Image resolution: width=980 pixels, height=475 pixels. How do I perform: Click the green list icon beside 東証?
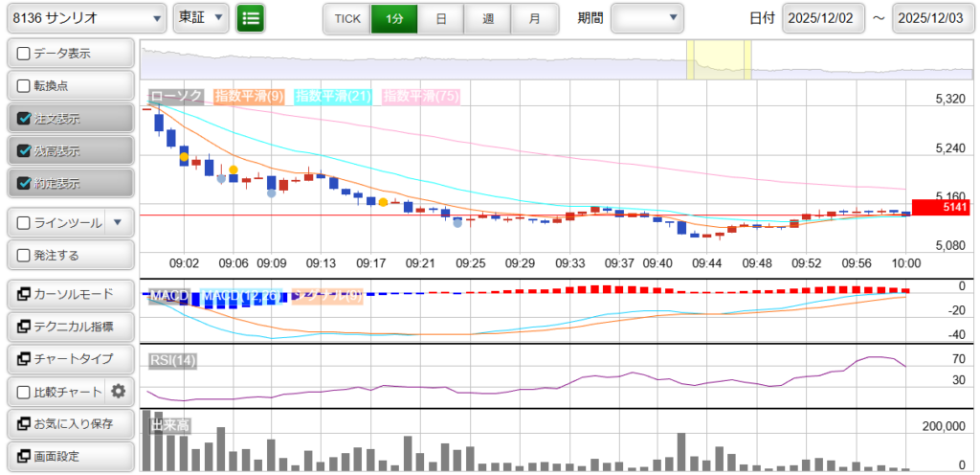tap(251, 18)
